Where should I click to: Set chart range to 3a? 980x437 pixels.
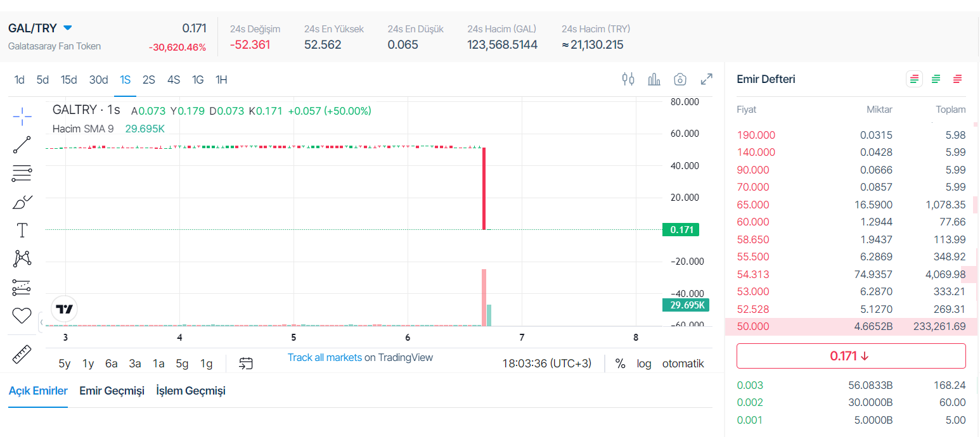tap(135, 364)
